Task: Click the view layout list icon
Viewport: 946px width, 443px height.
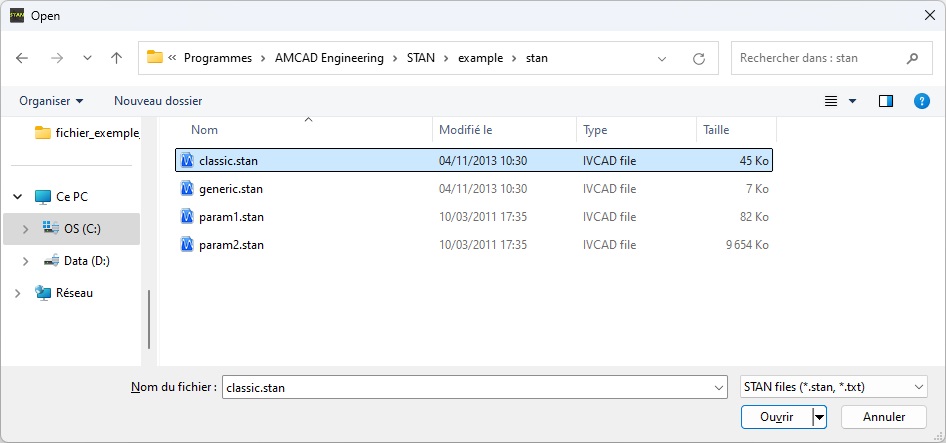Action: 831,101
